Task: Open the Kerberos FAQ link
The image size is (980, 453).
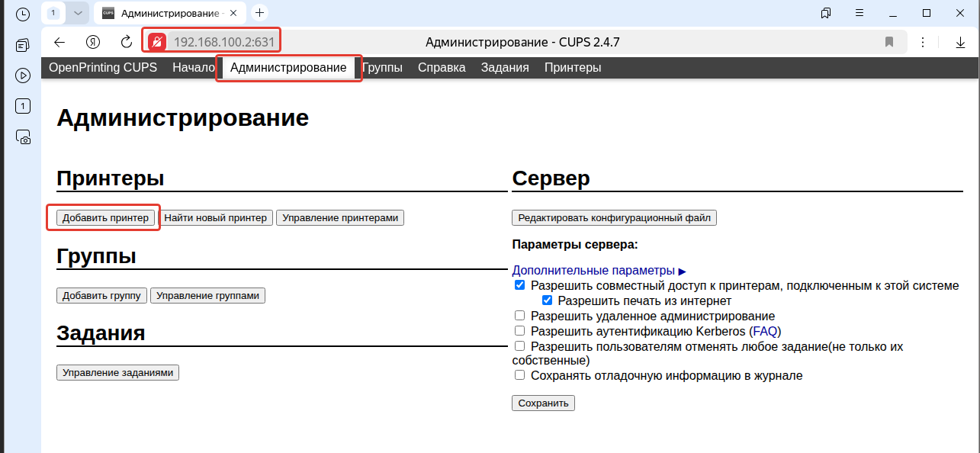Action: [765, 331]
